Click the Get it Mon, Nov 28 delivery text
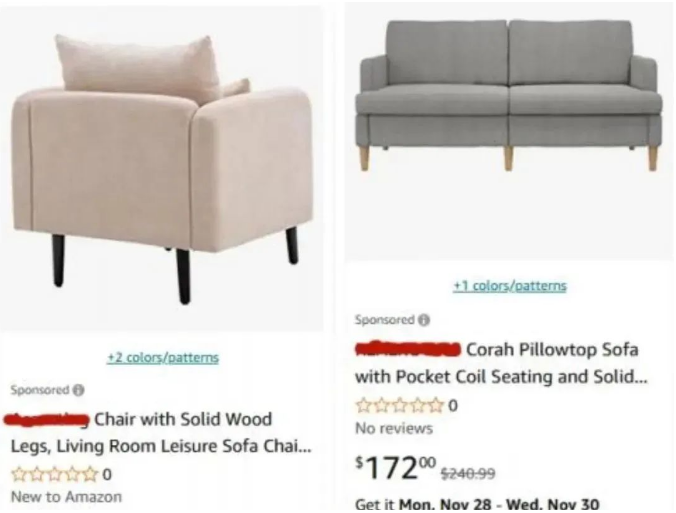Screen dimensions: 676x513 [478, 503]
